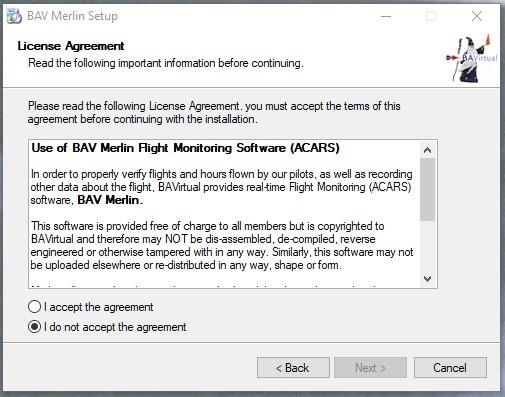Close the BAV Merlin Setup dialog
This screenshot has height=397, width=505.
(477, 16)
